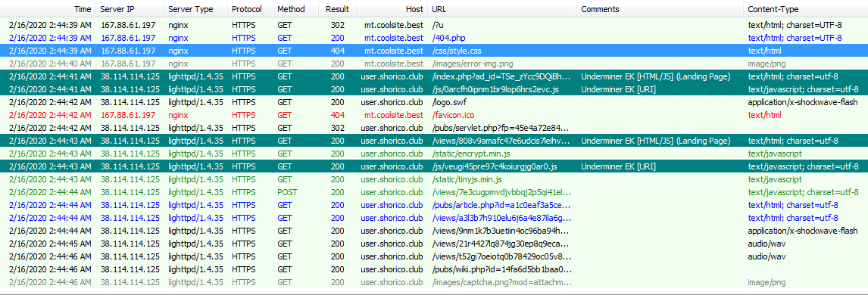Select the /views/t52gi7oeiotq0b78429oc05v8 row
This screenshot has width=868, height=295.
[x=434, y=256]
